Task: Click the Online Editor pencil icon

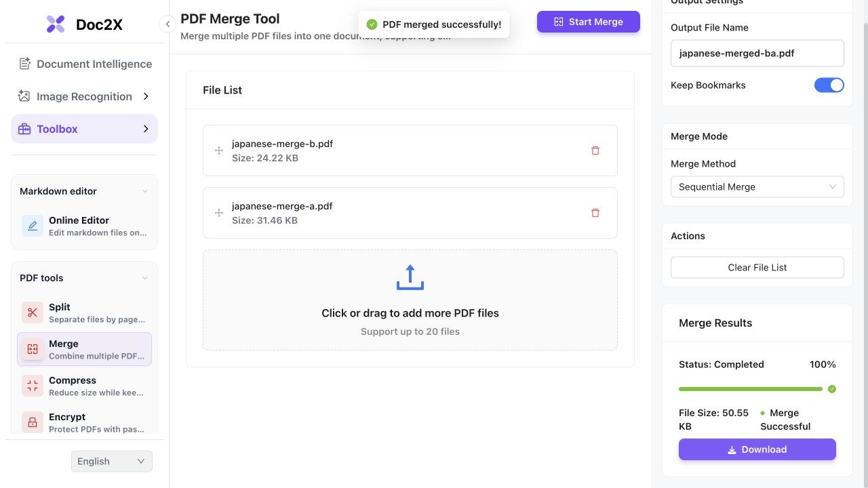Action: pos(33,226)
